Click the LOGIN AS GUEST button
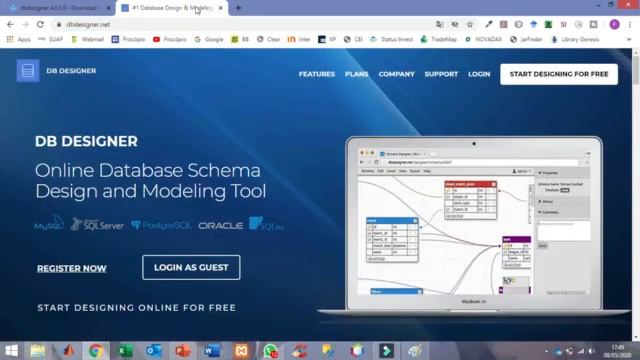The image size is (640, 360). click(191, 267)
